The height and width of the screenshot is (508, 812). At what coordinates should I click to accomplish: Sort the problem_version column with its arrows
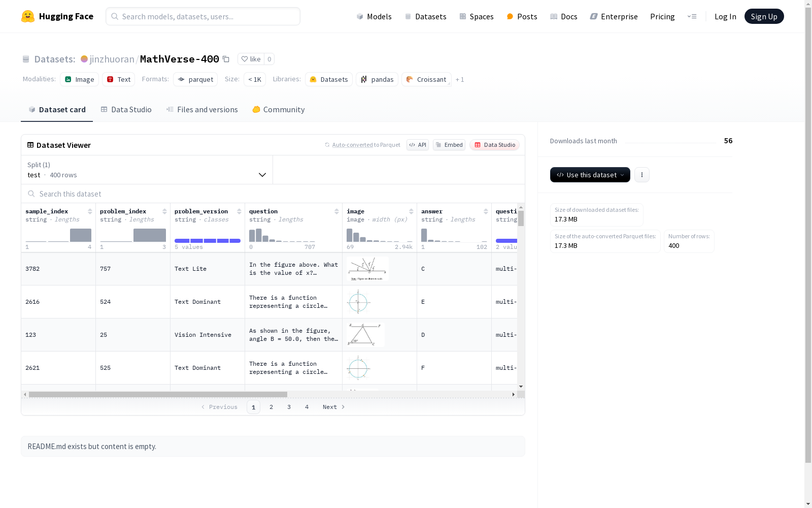click(239, 211)
